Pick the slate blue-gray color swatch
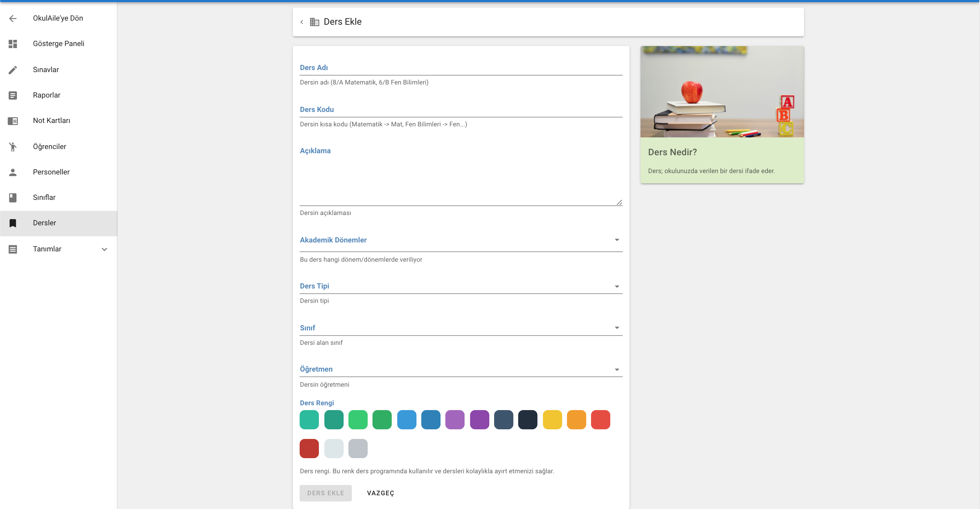Screen dimensions: 980x509 [504, 420]
